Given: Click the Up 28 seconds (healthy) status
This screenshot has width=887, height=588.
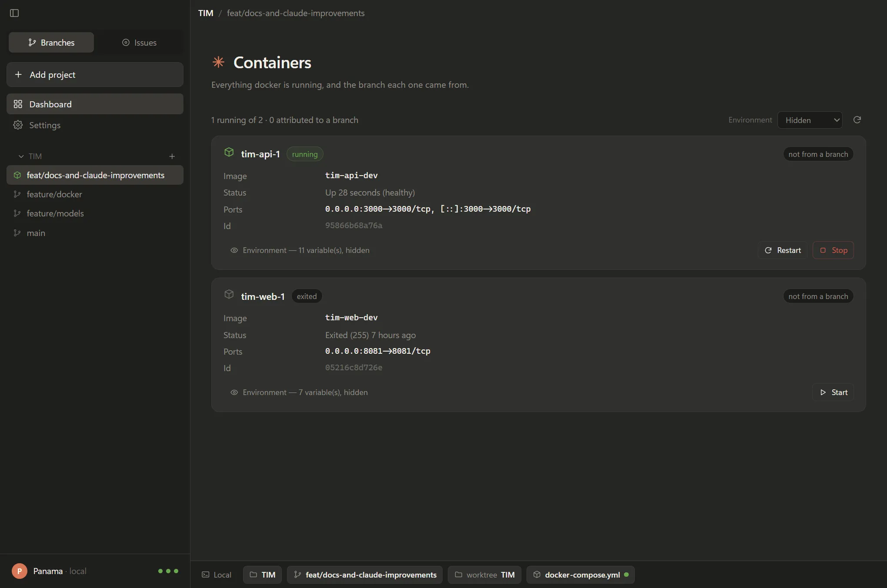Looking at the screenshot, I should [x=370, y=193].
